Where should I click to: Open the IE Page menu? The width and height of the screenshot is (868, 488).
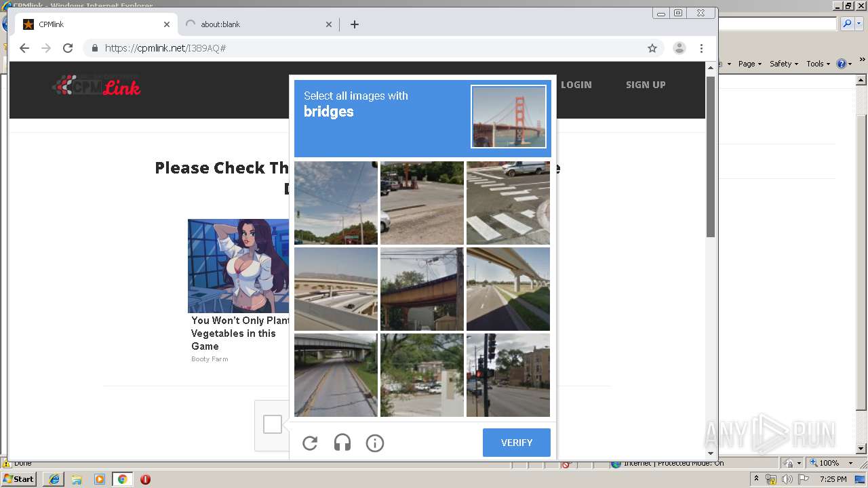point(749,64)
